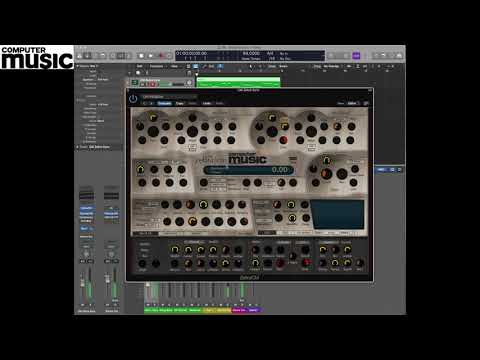Collapse the Region inspector disclosure triangle
The height and width of the screenshot is (360, 480).
tap(78, 66)
